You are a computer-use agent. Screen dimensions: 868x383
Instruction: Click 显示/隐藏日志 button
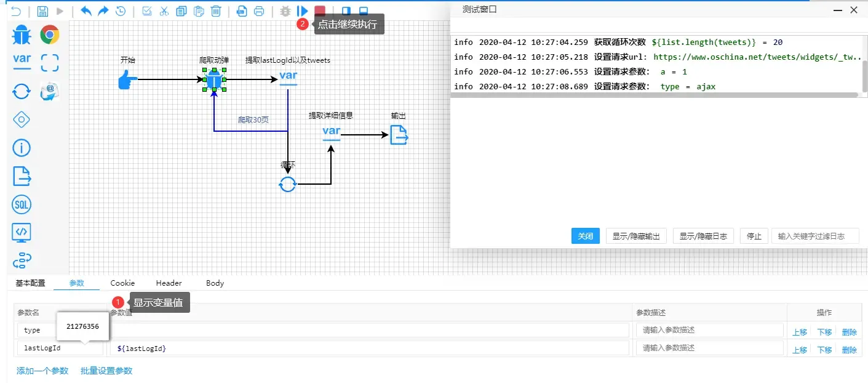(703, 236)
